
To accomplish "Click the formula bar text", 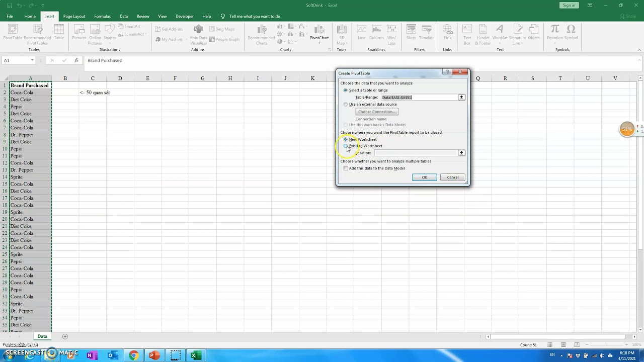I will [x=105, y=60].
